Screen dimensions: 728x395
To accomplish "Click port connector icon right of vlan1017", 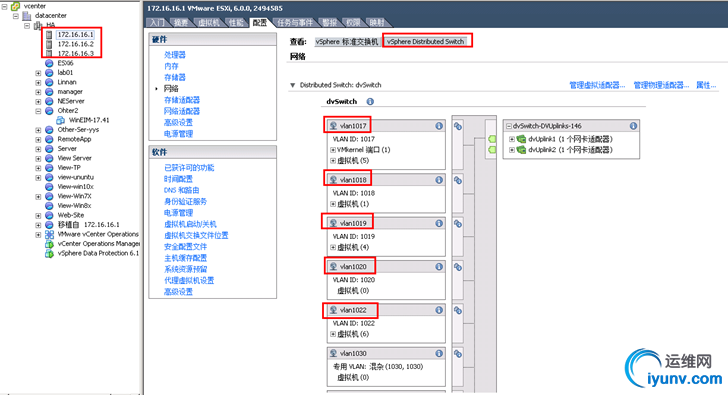I will (458, 126).
